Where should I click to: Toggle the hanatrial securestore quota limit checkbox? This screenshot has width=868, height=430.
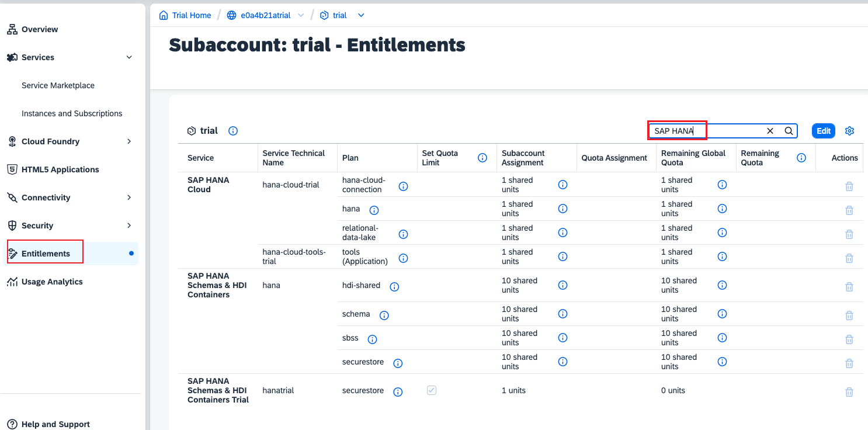(x=432, y=390)
